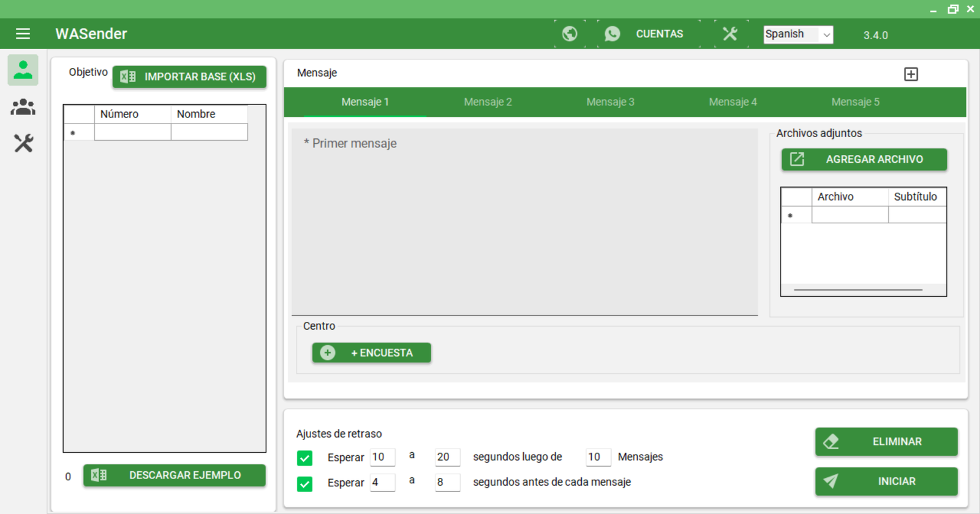Viewport: 980px width, 514px height.
Task: Click the IMPORTAR BASE (XLS) button
Action: [x=189, y=77]
